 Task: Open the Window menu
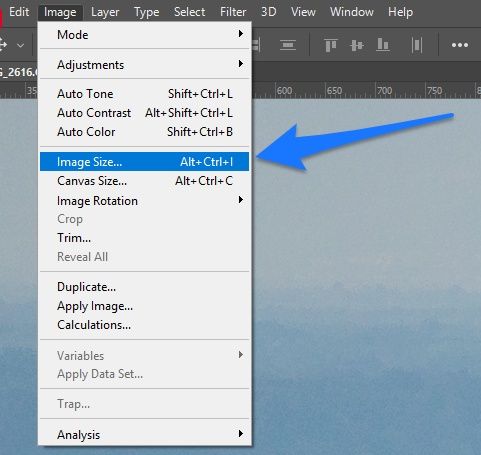[x=352, y=12]
